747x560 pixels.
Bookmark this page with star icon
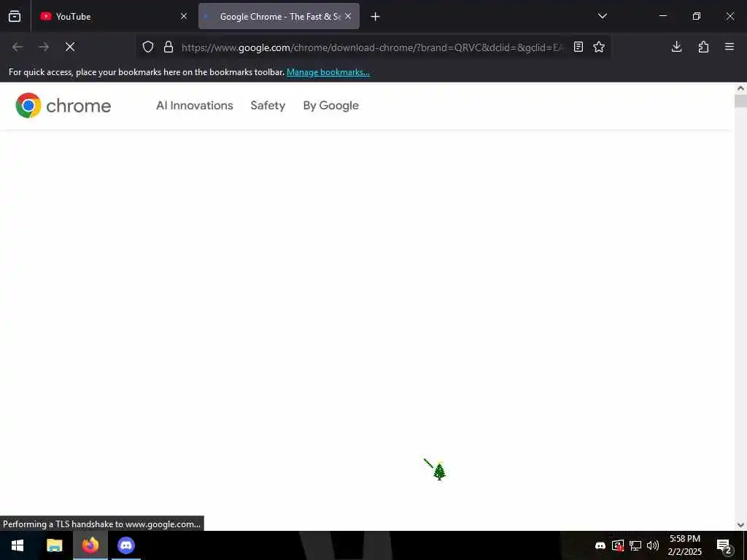pyautogui.click(x=599, y=47)
